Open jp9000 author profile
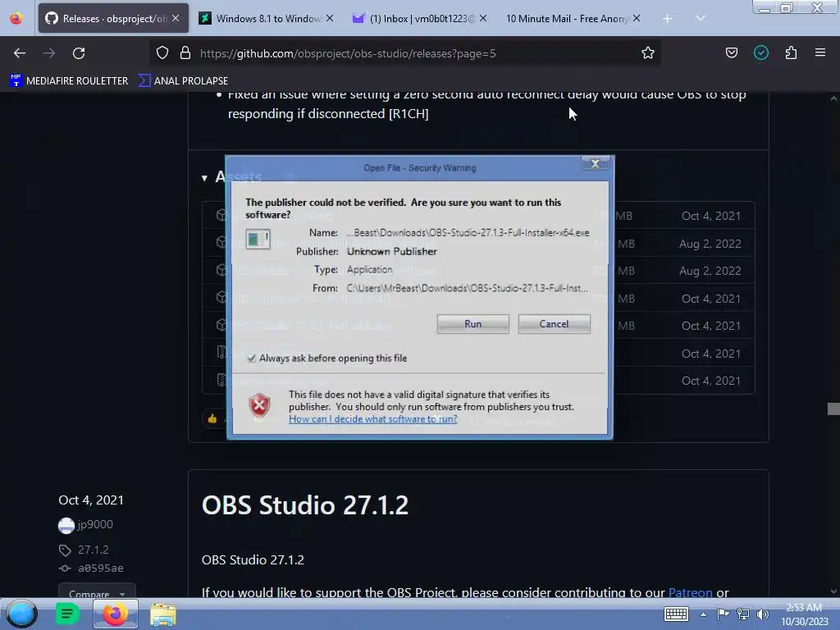Viewport: 840px width, 630px height. (95, 524)
